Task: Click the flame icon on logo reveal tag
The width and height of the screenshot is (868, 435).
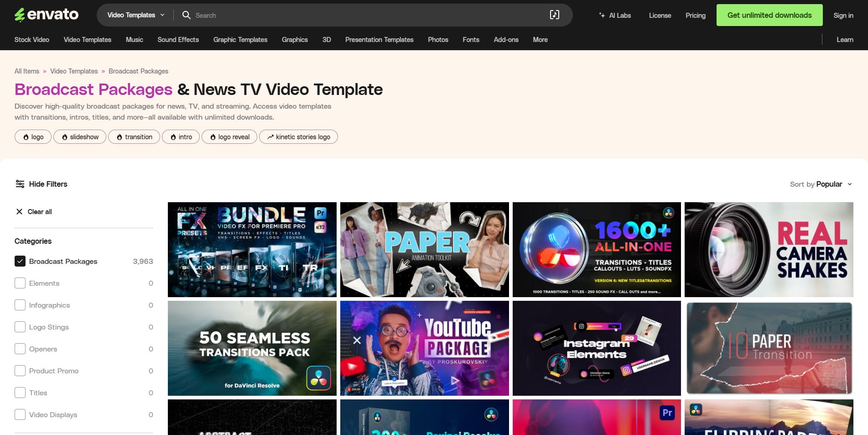Action: [x=213, y=137]
